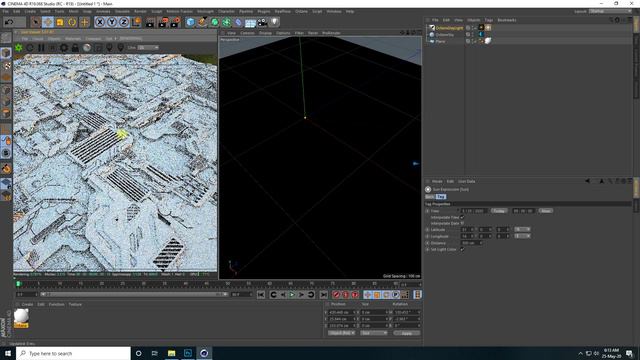
Task: Open the Cameras menu in the viewport
Action: pyautogui.click(x=247, y=33)
